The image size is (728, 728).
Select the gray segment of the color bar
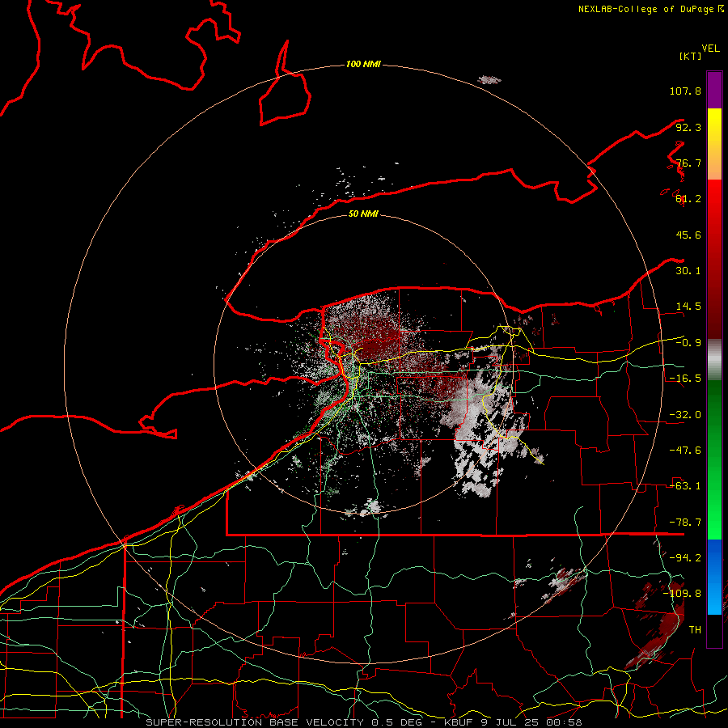714,359
